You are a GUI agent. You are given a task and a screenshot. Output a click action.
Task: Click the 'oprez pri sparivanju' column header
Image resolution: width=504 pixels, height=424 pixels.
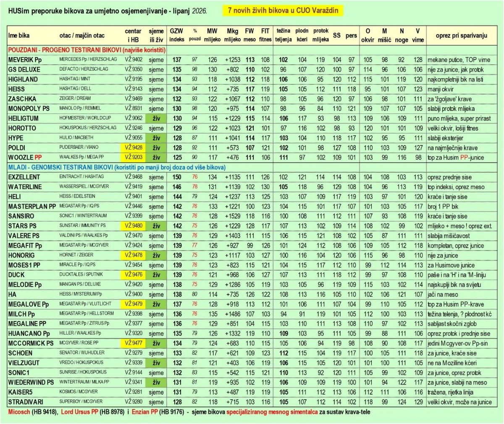461,35
